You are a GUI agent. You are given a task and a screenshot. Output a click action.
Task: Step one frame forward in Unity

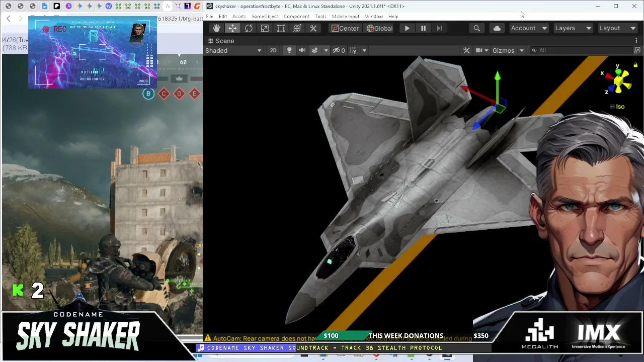(439, 28)
